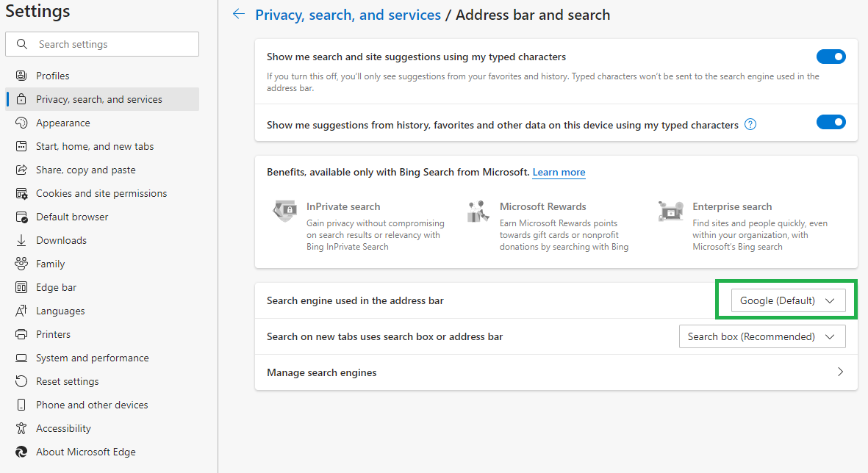The height and width of the screenshot is (473, 868).
Task: Open Family settings section
Action: tap(102, 264)
